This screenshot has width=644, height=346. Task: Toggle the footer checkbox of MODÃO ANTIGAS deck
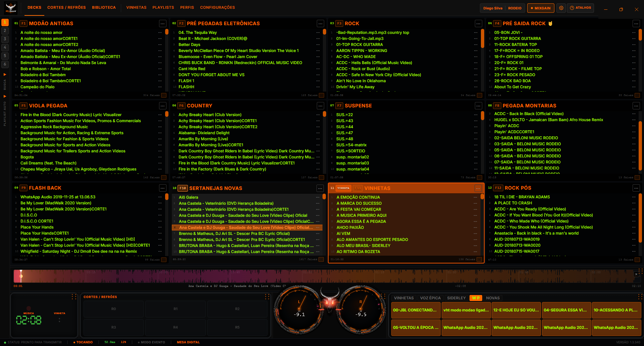(x=164, y=95)
